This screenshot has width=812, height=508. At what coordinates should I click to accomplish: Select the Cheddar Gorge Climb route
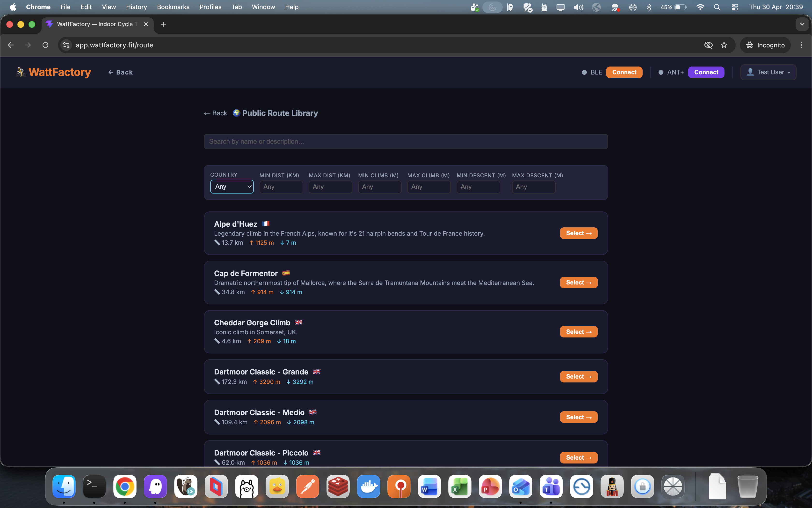pos(579,332)
